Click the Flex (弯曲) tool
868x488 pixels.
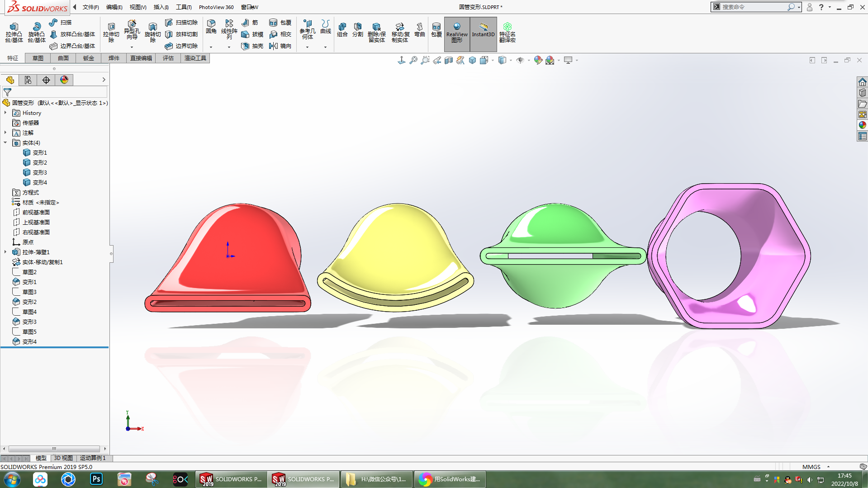point(420,30)
